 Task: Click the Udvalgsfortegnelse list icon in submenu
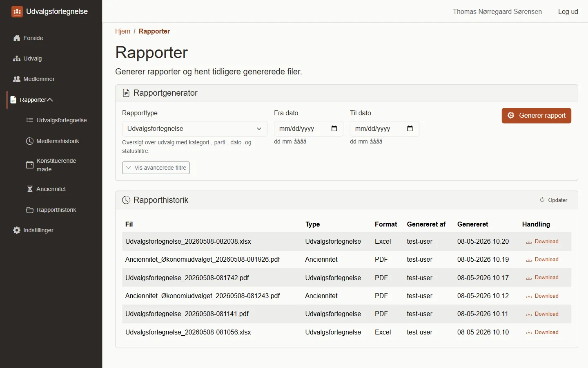(x=30, y=120)
